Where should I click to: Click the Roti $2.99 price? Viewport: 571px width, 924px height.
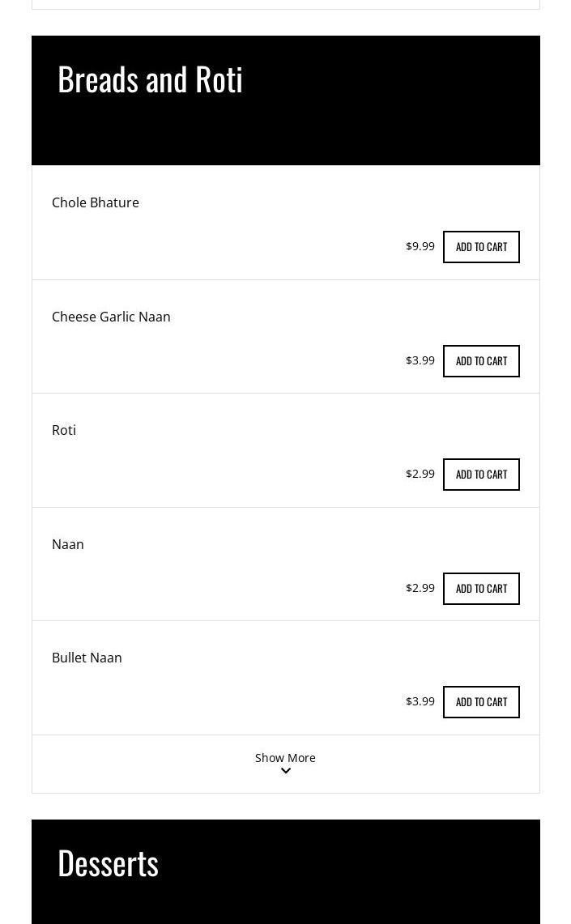[x=420, y=474]
